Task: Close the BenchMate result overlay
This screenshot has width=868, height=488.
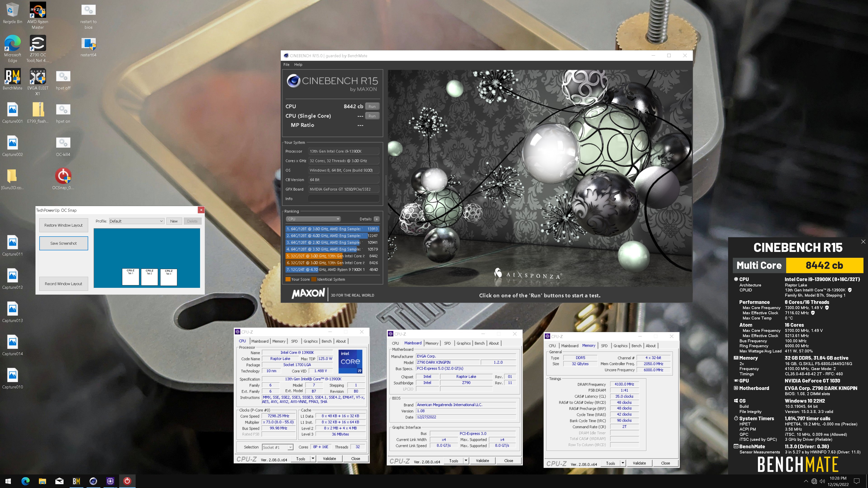Action: click(x=863, y=242)
